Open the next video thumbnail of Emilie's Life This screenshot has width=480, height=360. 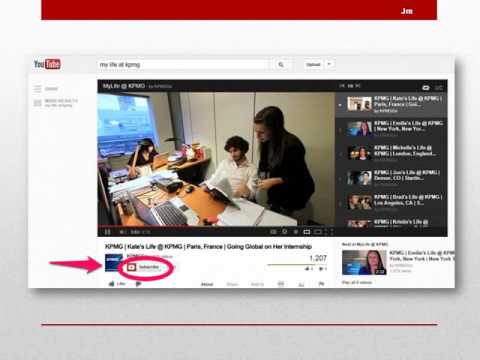364,263
